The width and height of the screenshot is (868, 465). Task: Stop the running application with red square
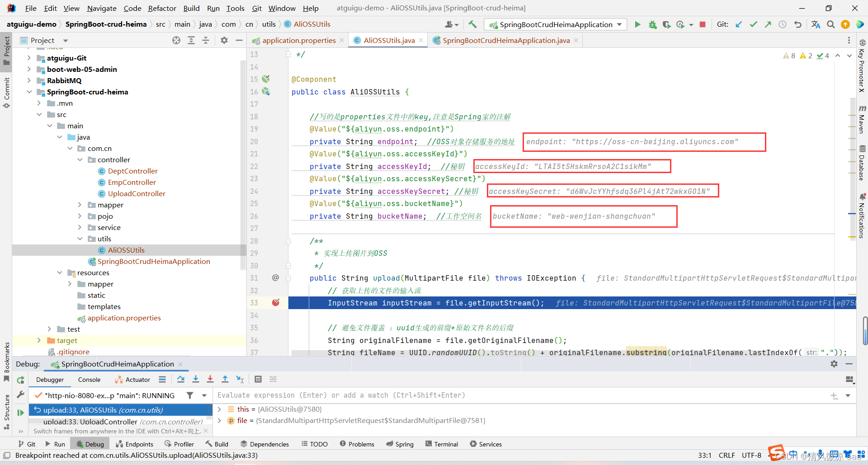tap(703, 24)
